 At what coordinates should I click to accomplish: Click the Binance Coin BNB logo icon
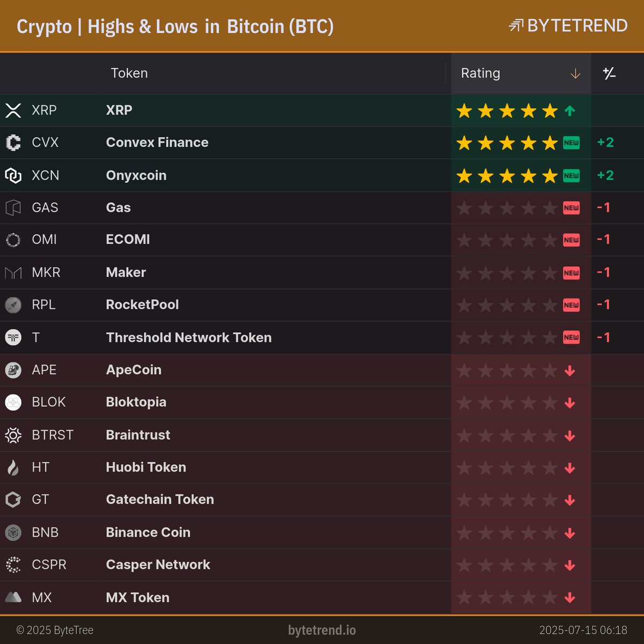[x=13, y=532]
